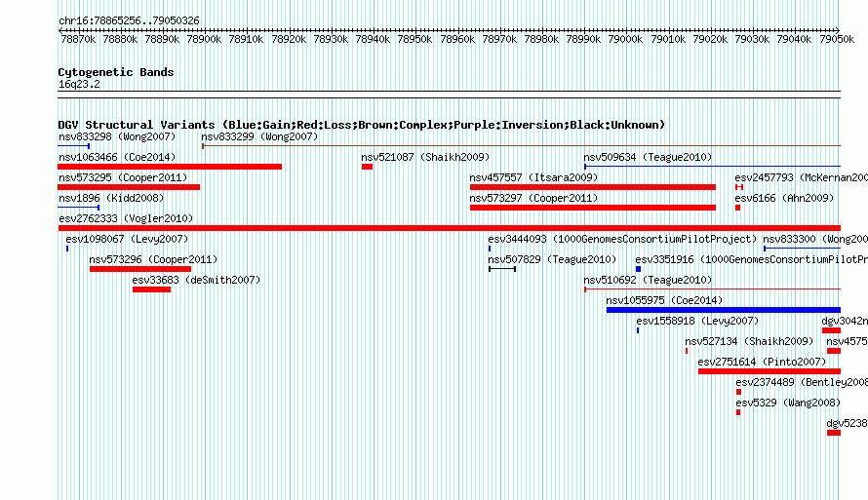Screen dimensions: 868x500
Task: Click the 16q23.2 band label
Action: point(79,84)
